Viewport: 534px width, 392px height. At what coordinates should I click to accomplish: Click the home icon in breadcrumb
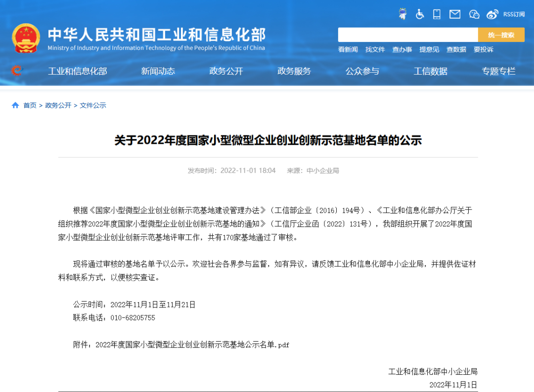(15, 105)
